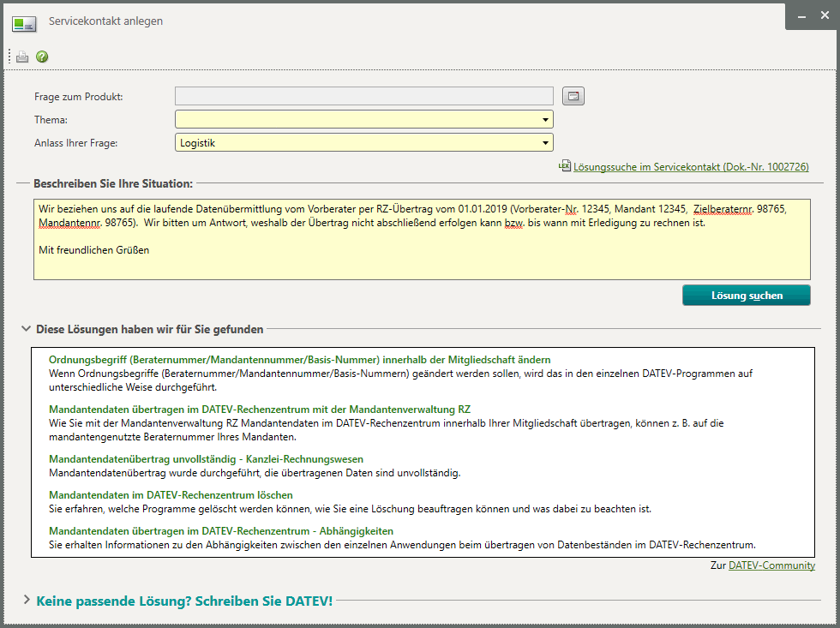This screenshot has width=840, height=628.
Task: Minimize the Servicekontakt anlegen window
Action: click(801, 16)
